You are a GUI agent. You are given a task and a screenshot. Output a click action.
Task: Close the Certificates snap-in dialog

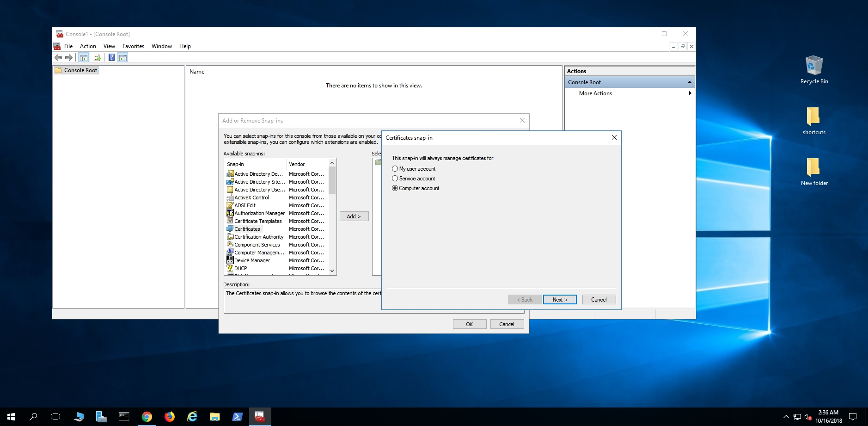click(614, 137)
